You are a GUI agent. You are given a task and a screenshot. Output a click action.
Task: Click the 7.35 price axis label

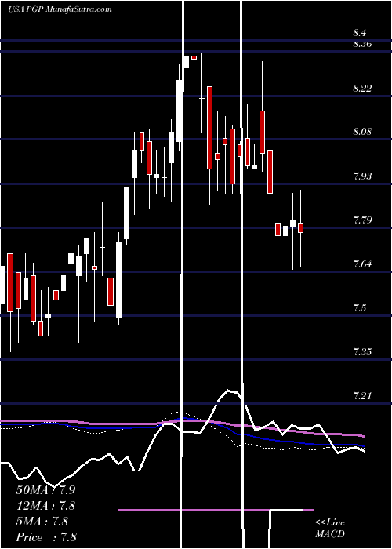click(362, 352)
